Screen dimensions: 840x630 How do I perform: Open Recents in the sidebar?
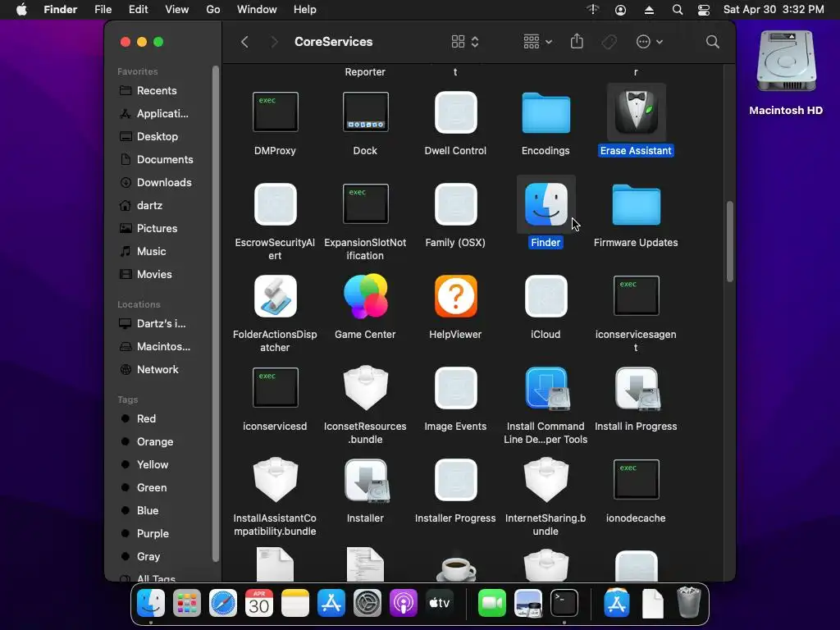click(157, 90)
